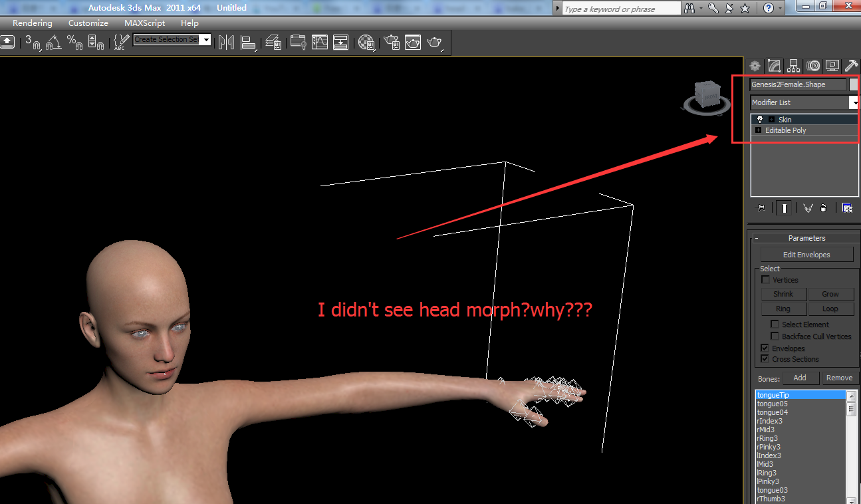Open the MAXScript menu
This screenshot has height=504, width=861.
(x=144, y=23)
